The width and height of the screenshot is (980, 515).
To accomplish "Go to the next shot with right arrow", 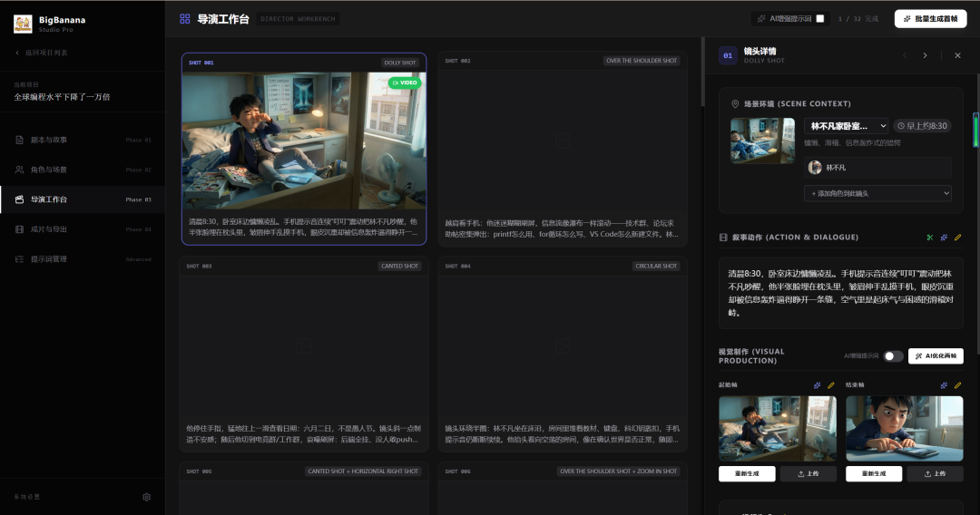I will (925, 55).
